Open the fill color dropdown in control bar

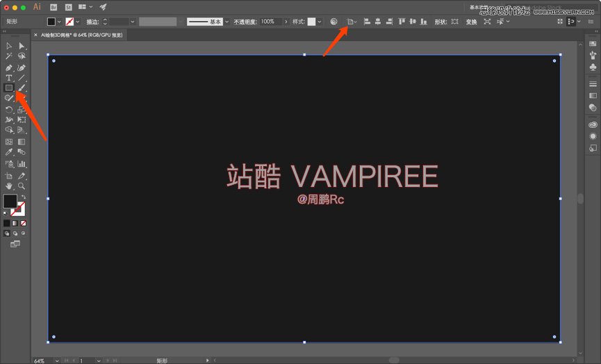point(59,22)
